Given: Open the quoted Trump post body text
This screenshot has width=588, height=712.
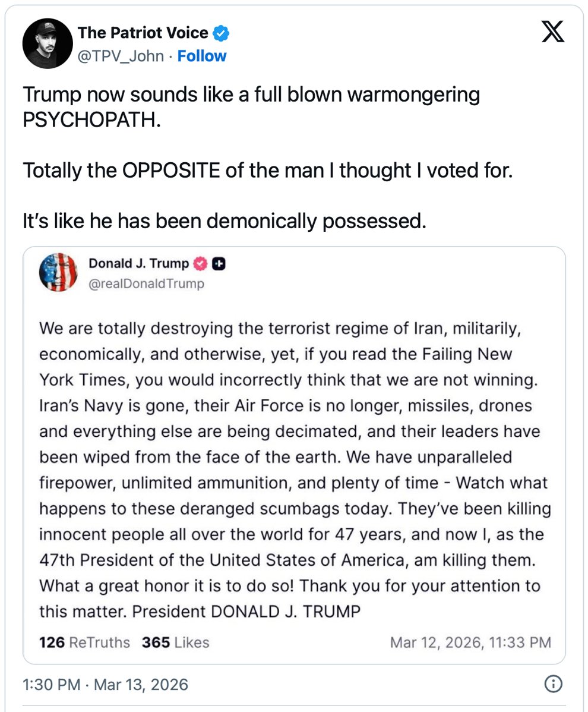Looking at the screenshot, I should (x=291, y=470).
